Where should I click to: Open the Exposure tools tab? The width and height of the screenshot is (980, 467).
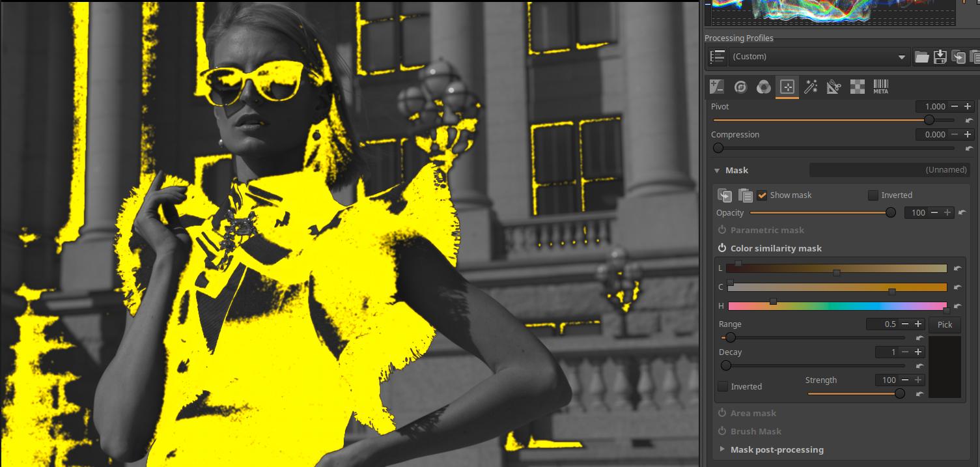tap(717, 87)
